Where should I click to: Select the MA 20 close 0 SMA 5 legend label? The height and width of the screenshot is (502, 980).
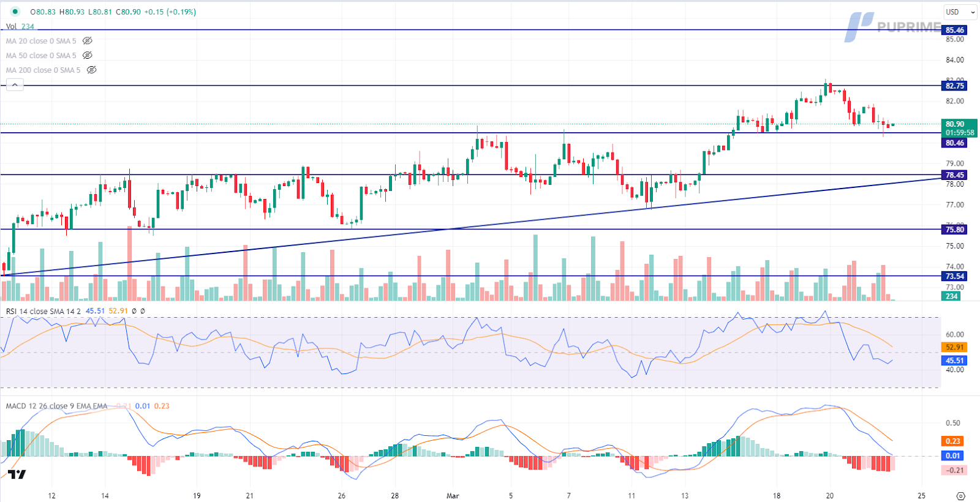[41, 41]
